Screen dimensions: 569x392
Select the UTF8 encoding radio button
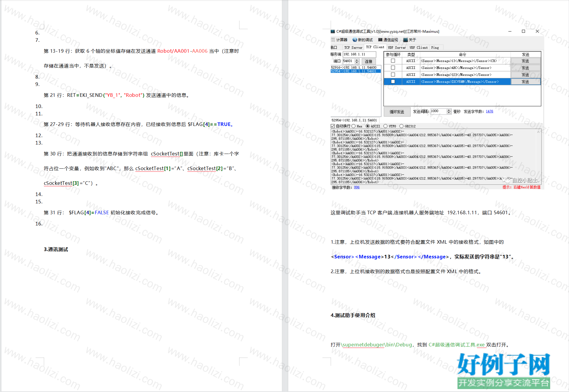(x=385, y=126)
